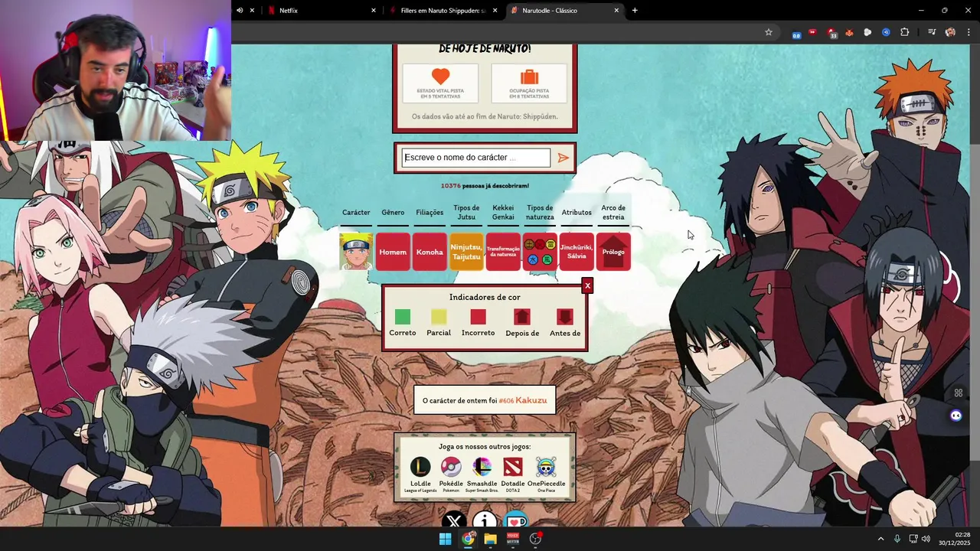The image size is (980, 551).
Task: Close the Fillers em Naruto Shippuden tab
Action: [495, 11]
